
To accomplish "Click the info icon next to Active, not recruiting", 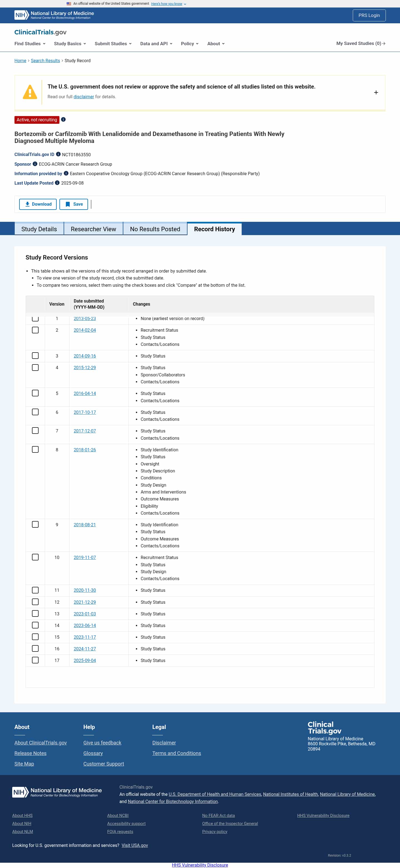I will 63,120.
